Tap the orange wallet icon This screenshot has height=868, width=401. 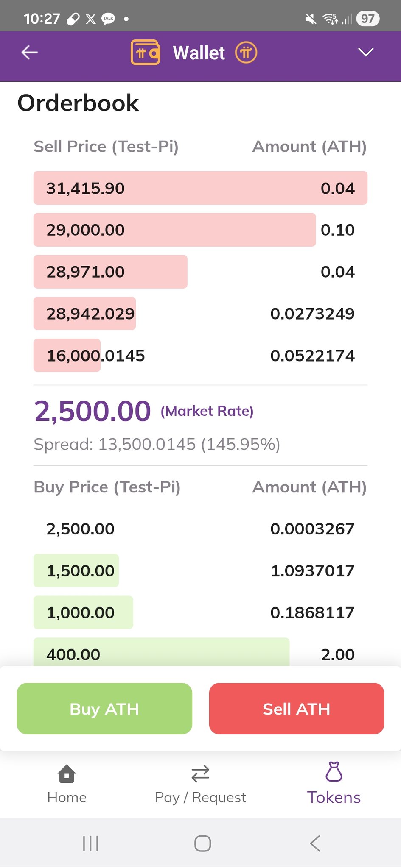(145, 53)
